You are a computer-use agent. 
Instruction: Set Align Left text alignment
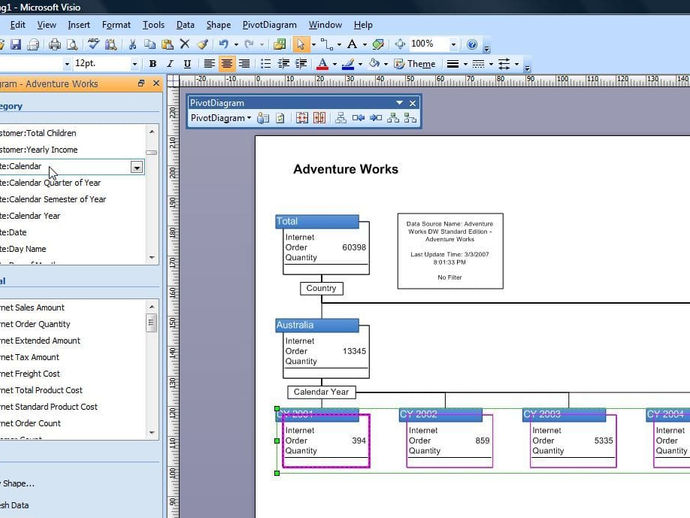(x=209, y=64)
